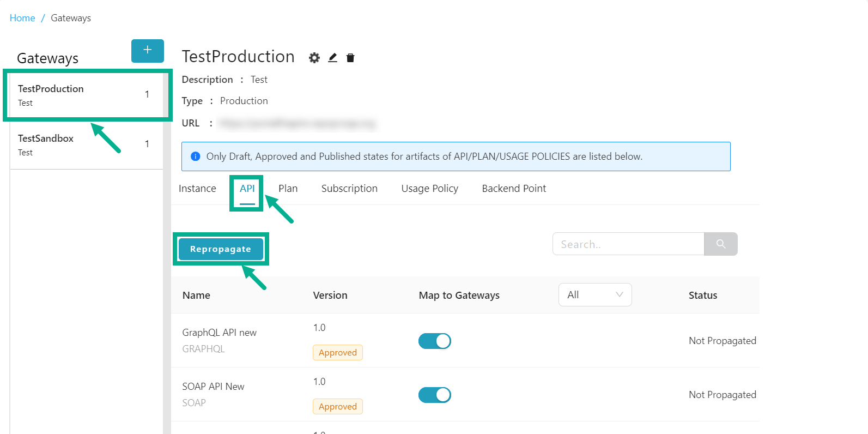The image size is (868, 434).
Task: Click the info icon in the notice banner
Action: coord(196,156)
